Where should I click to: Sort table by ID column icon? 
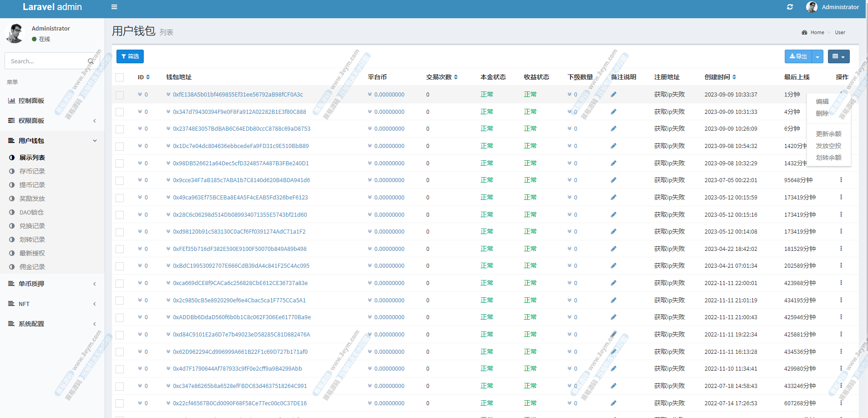[x=148, y=77]
